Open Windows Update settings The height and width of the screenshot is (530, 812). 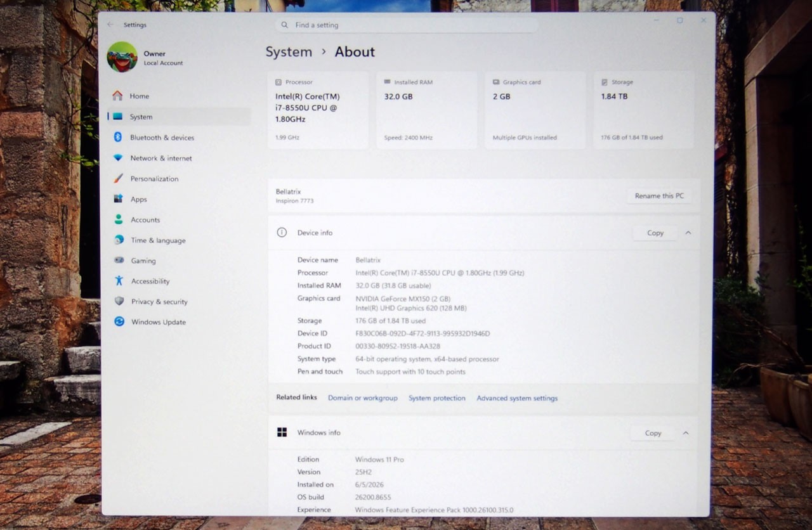(180, 322)
